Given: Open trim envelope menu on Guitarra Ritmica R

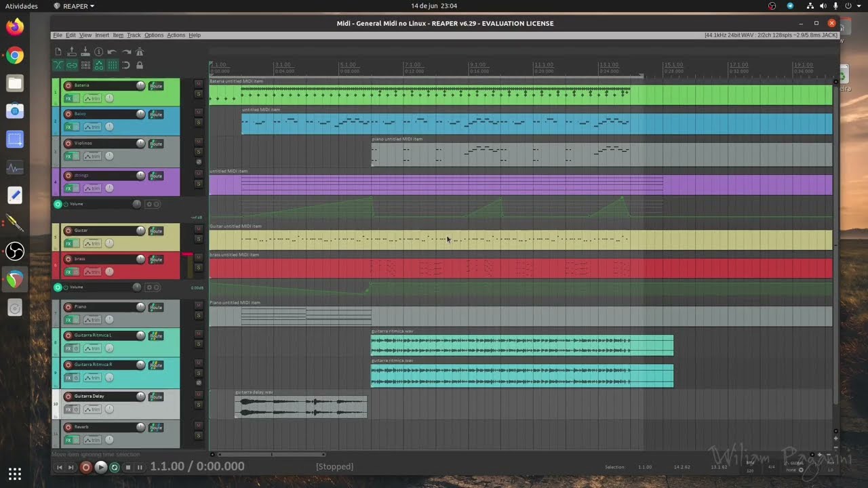Looking at the screenshot, I should point(92,378).
